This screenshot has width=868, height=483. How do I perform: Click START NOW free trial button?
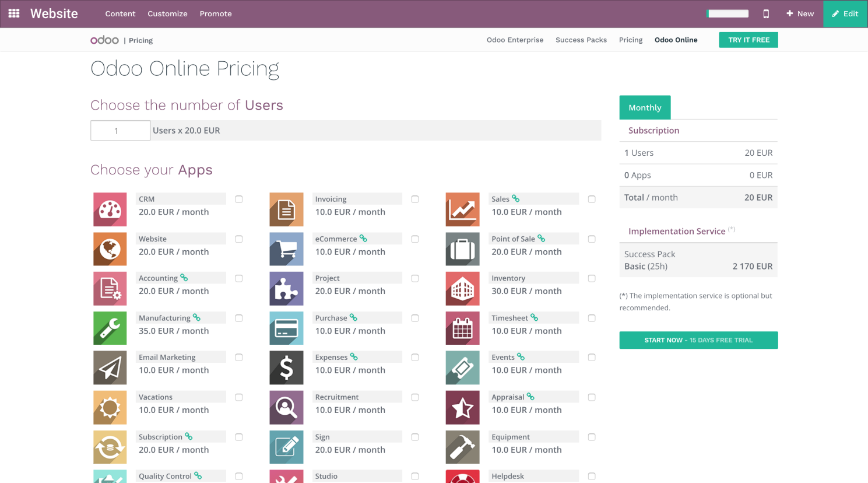(x=698, y=340)
